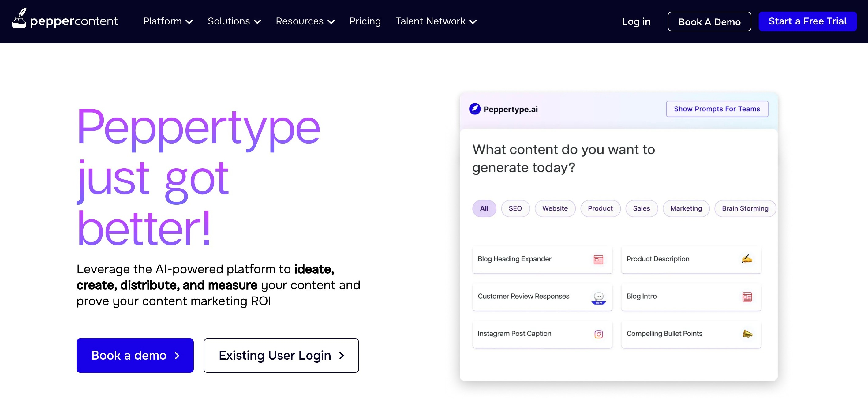The image size is (868, 415).
Task: Click the 'Peppertype just got better!' headline
Action: point(198,177)
